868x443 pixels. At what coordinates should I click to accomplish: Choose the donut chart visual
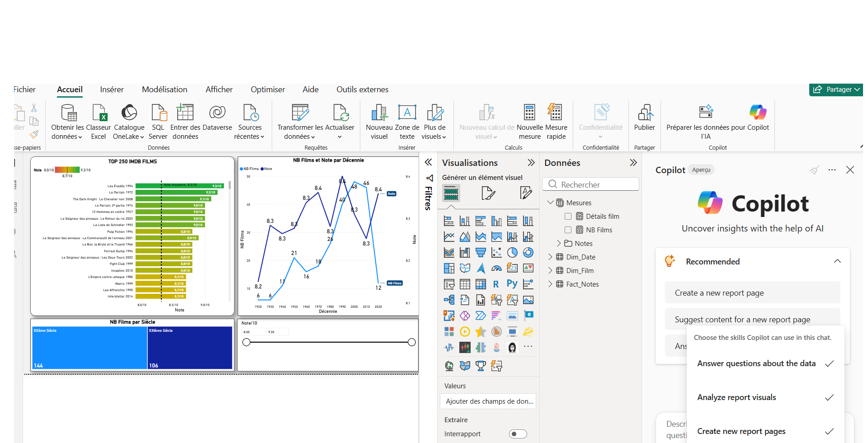pos(528,252)
